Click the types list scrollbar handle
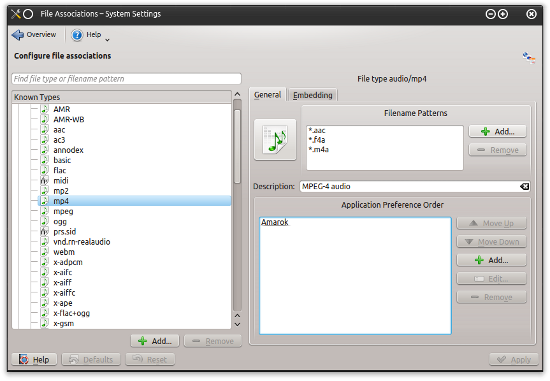The height and width of the screenshot is (381, 550). (x=237, y=146)
